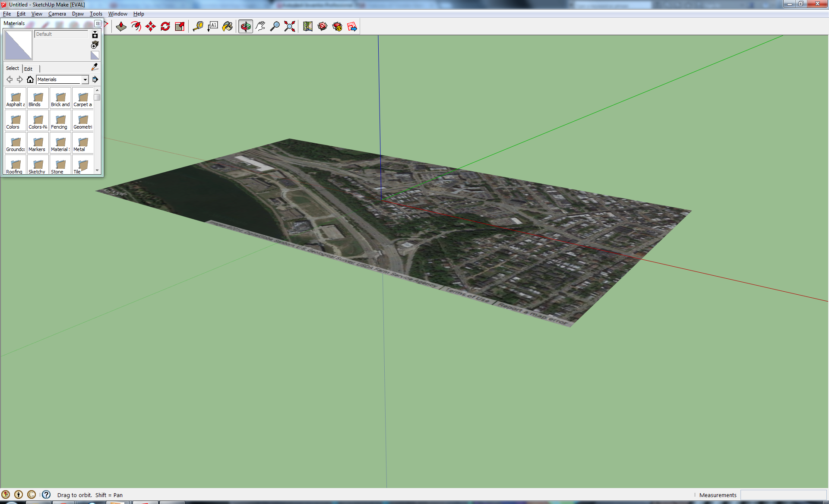
Task: Click the Measurements input box
Action: (x=783, y=495)
